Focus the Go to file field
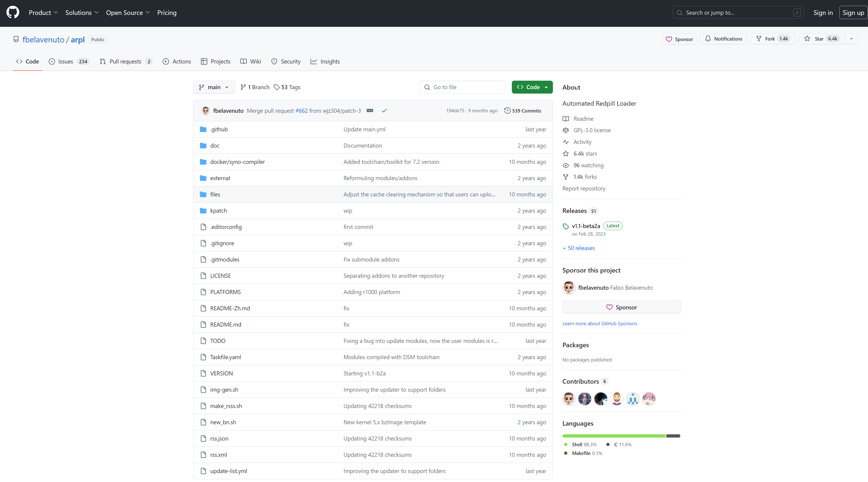 (x=462, y=87)
